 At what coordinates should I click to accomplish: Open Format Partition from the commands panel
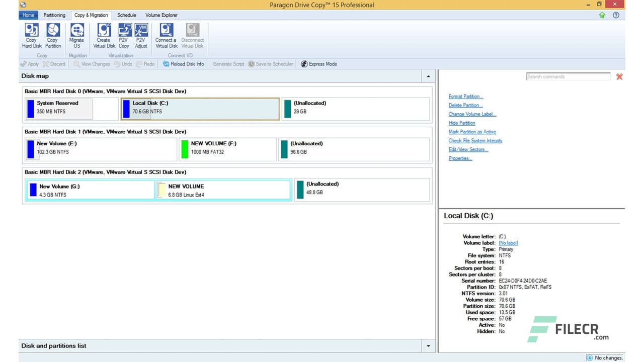click(466, 96)
